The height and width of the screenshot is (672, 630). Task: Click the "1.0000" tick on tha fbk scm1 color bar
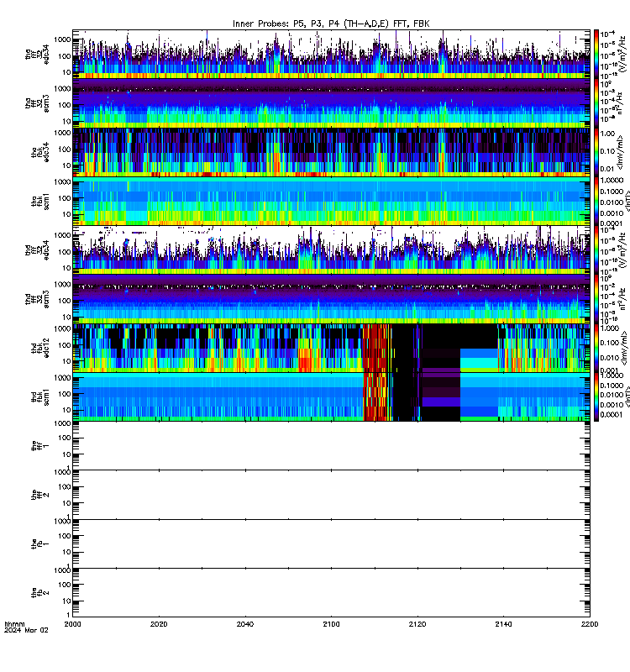pos(612,181)
